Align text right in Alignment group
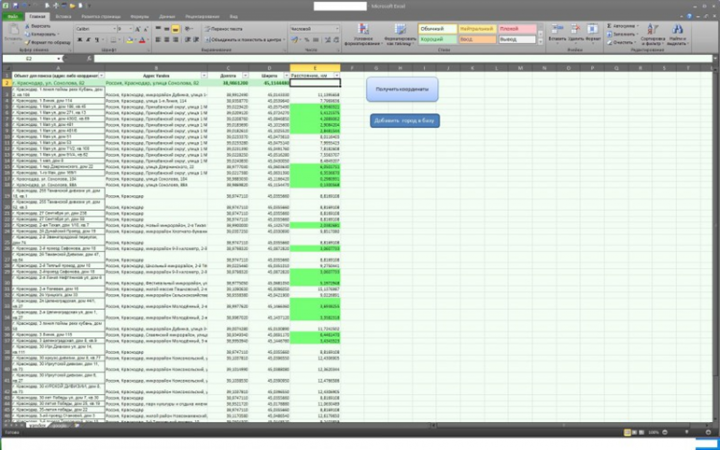The image size is (720, 450). click(175, 40)
